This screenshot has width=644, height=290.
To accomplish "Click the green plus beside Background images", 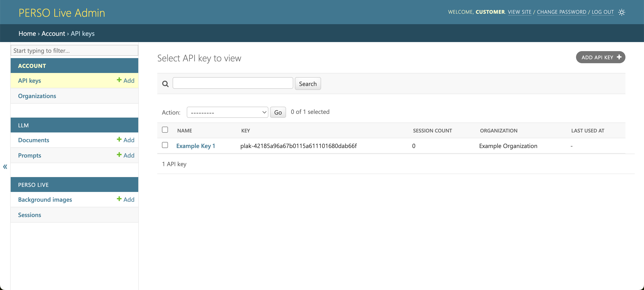I will [x=119, y=199].
